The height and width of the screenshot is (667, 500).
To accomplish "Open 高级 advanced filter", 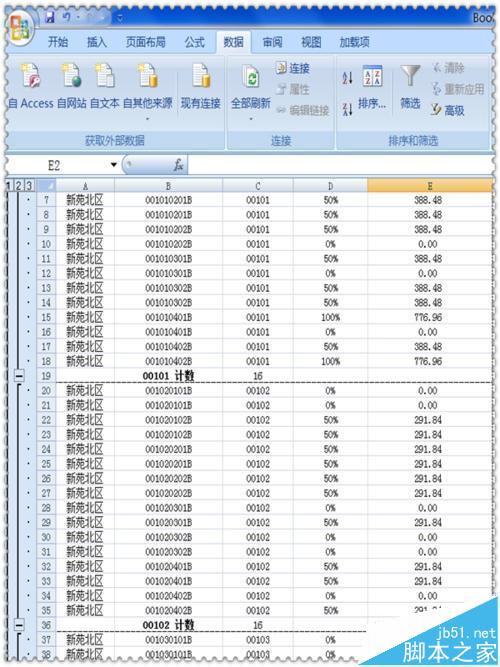I will (x=448, y=111).
